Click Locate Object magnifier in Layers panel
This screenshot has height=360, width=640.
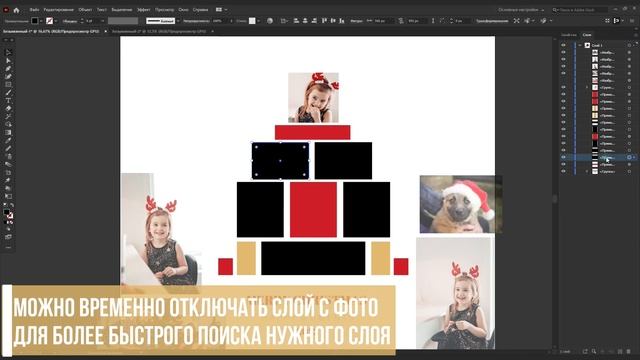[x=594, y=351]
